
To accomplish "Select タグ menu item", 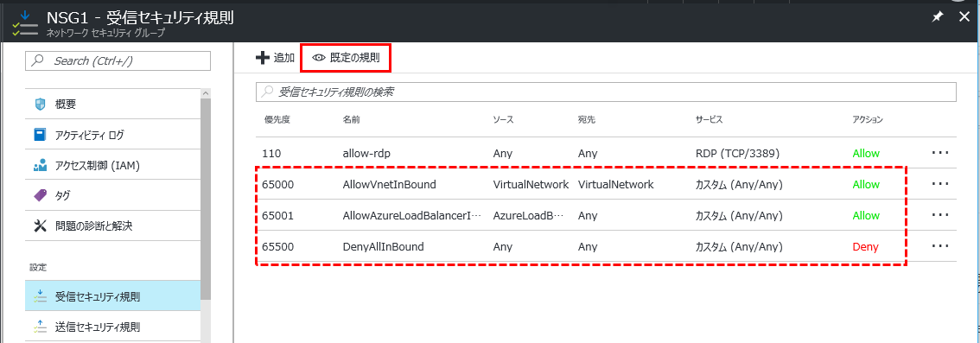I will click(x=112, y=195).
